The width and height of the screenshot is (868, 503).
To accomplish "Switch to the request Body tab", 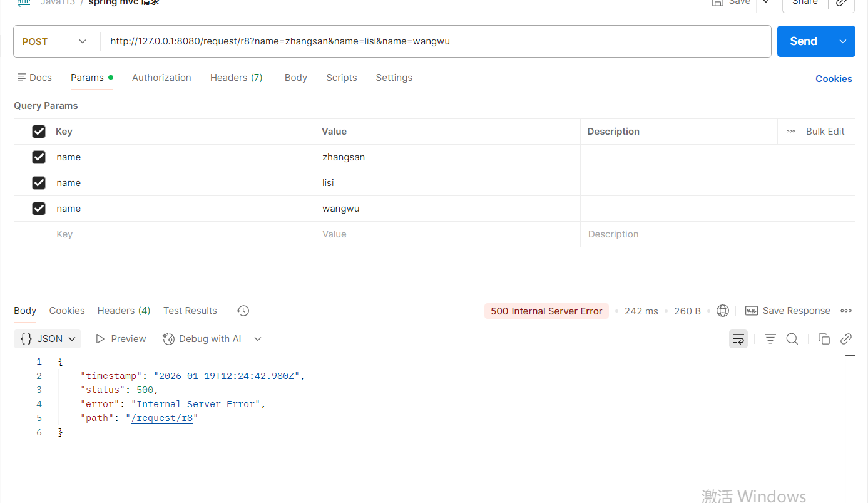I will (295, 78).
